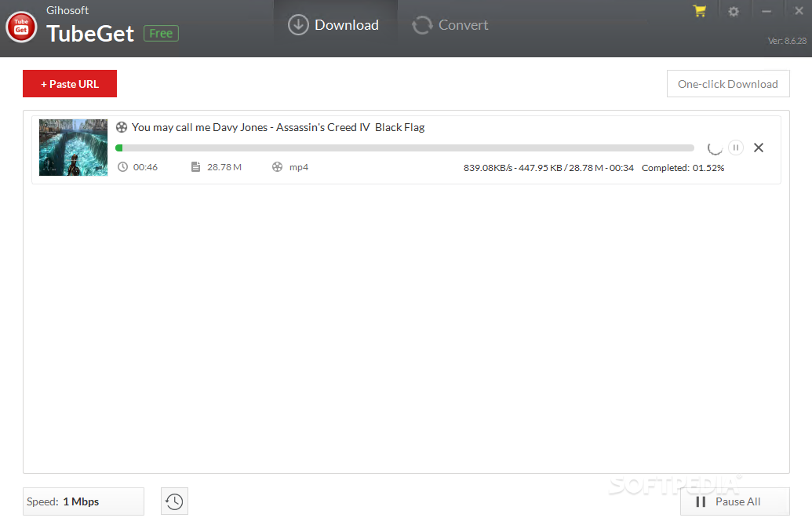The width and height of the screenshot is (812, 525).
Task: Switch to the Convert tab
Action: (x=450, y=25)
